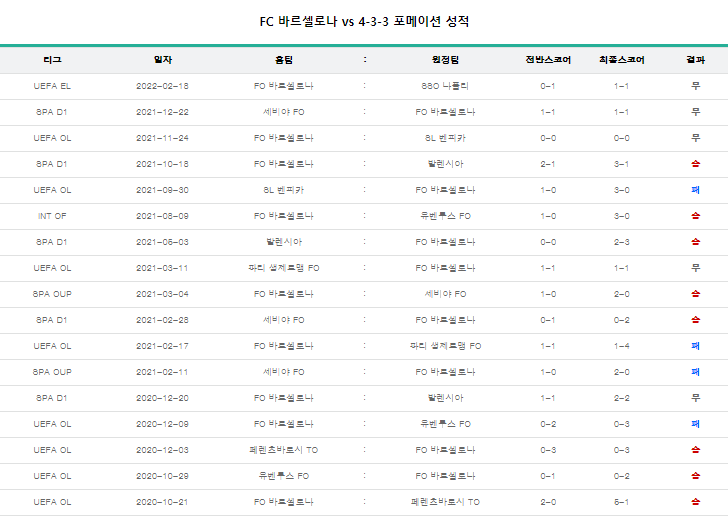
Task: Click away team 'SL 벤피카' in the 2021-11-24 row
Action: tap(445, 138)
